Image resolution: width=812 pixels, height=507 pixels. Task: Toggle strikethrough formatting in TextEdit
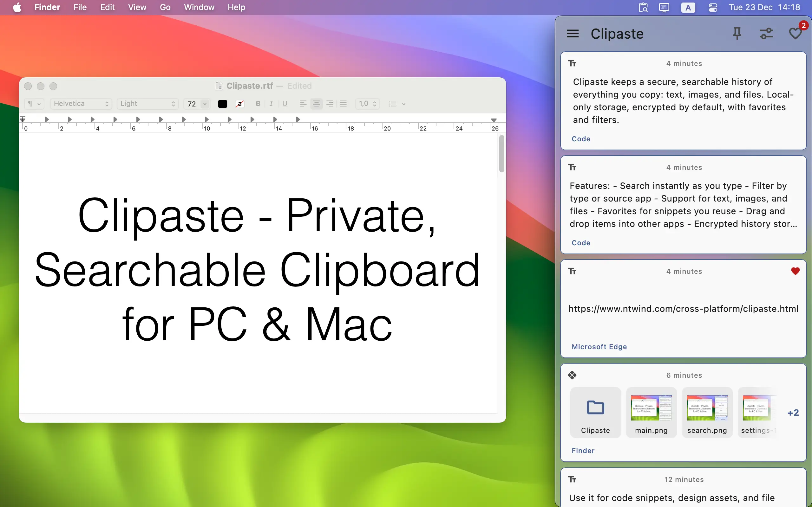[239, 104]
